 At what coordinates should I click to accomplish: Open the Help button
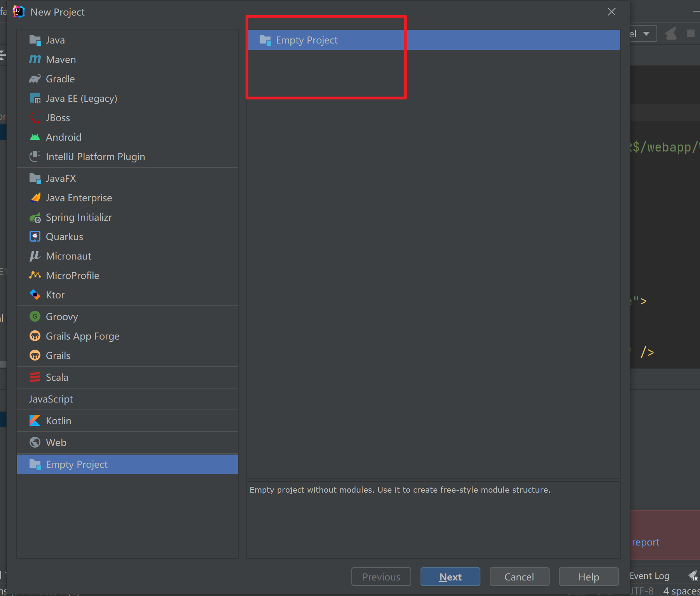(589, 577)
